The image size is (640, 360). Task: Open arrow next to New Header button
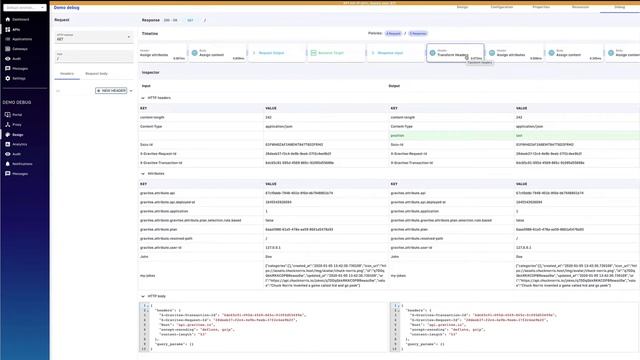point(131,91)
